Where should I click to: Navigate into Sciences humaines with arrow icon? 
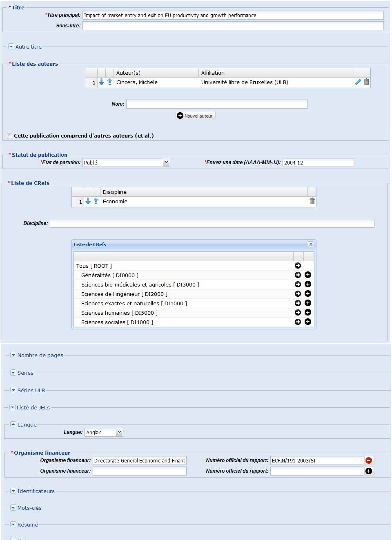(x=298, y=313)
